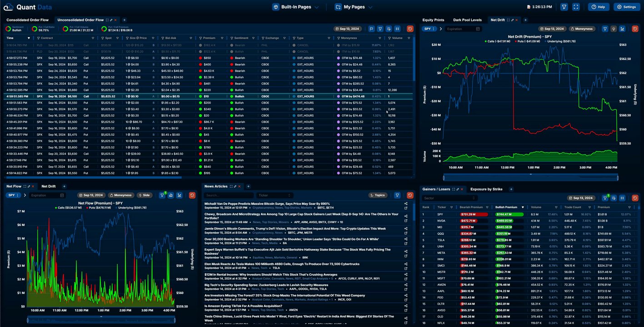The image size is (644, 327).
Task: Close the Net Flow tab
Action: (33, 186)
